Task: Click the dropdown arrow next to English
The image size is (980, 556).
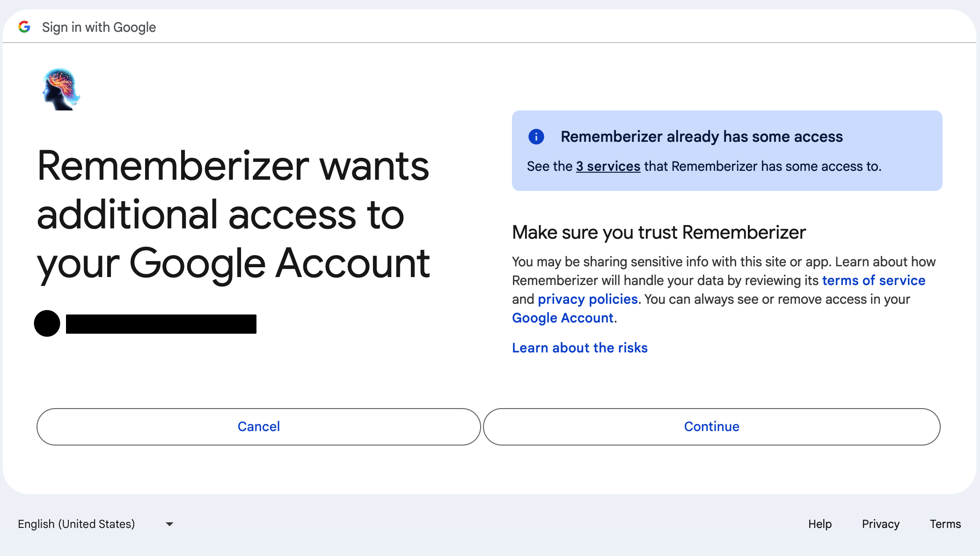Action: click(x=169, y=524)
